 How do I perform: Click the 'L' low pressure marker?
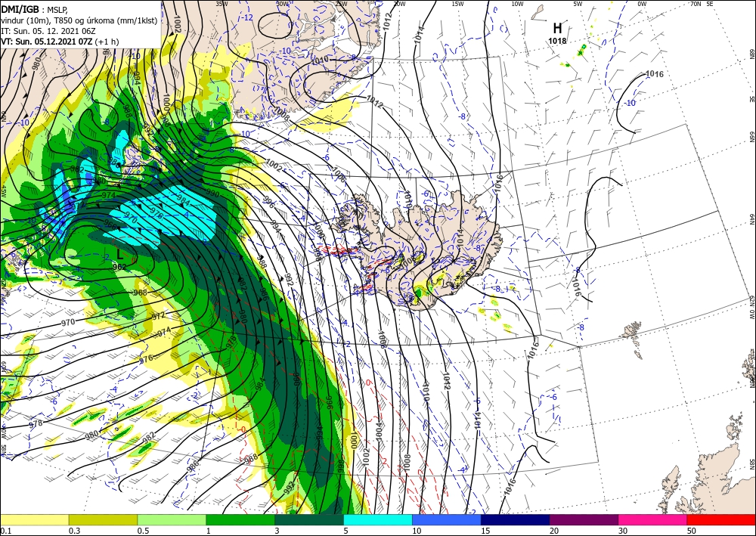coord(119,255)
